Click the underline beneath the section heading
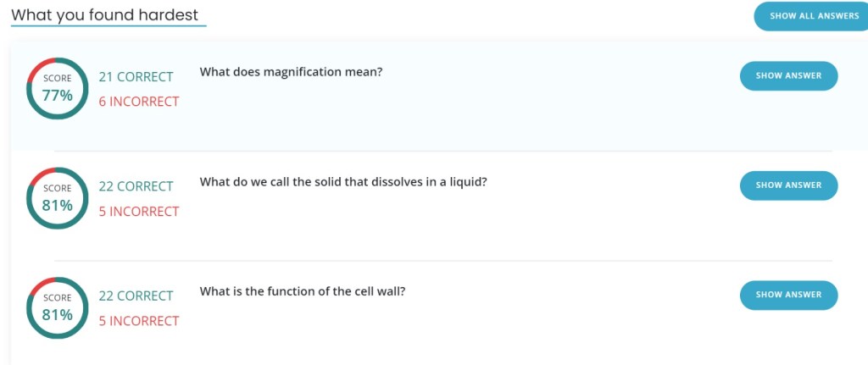 pos(108,26)
